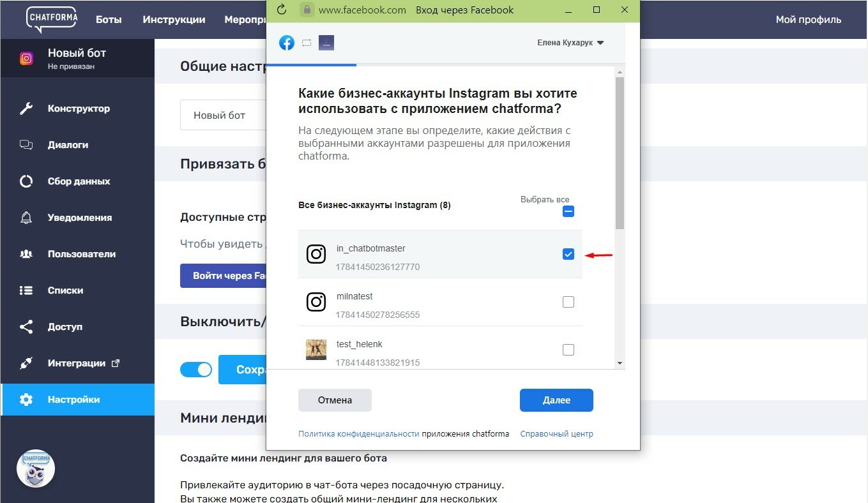
Task: Click the padlock icon in popup address bar
Action: 307,10
